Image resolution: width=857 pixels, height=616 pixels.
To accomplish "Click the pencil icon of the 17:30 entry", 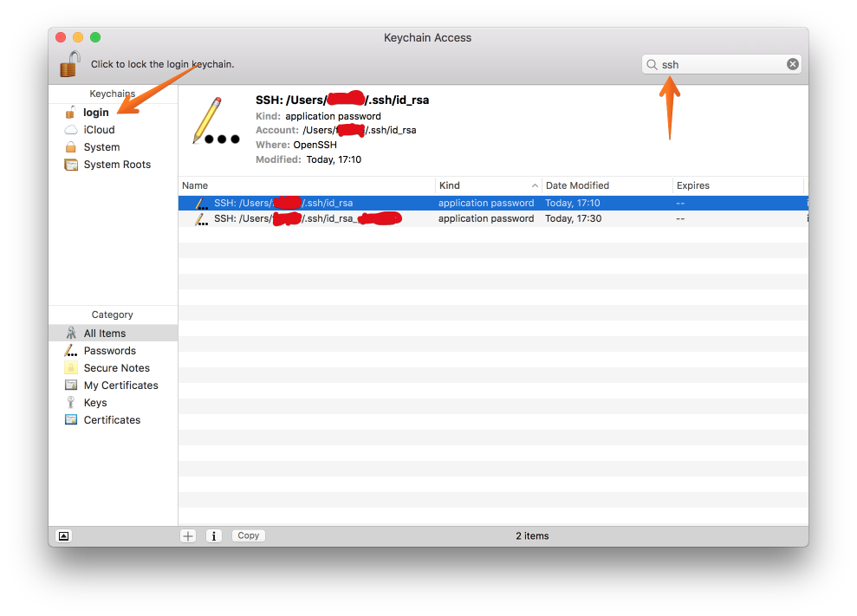I will pyautogui.click(x=202, y=219).
